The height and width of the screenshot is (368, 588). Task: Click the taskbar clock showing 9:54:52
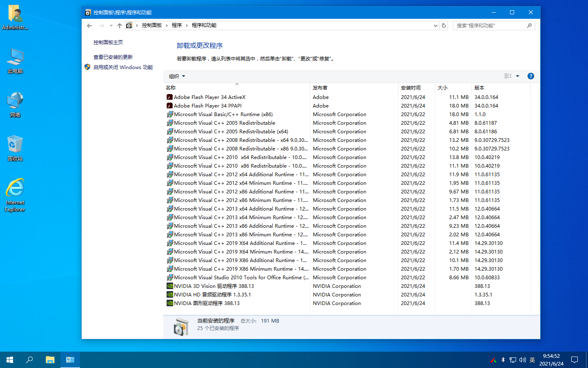[551, 360]
